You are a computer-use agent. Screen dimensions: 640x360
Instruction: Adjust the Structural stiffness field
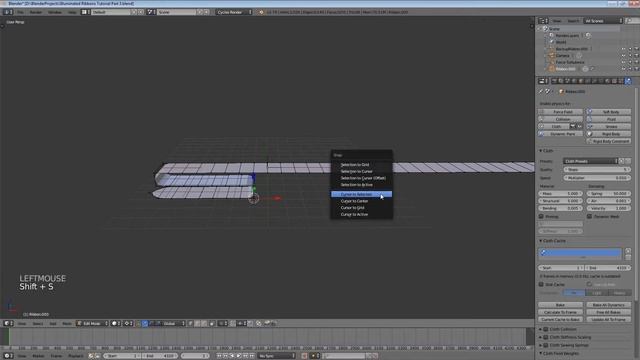[561, 201]
